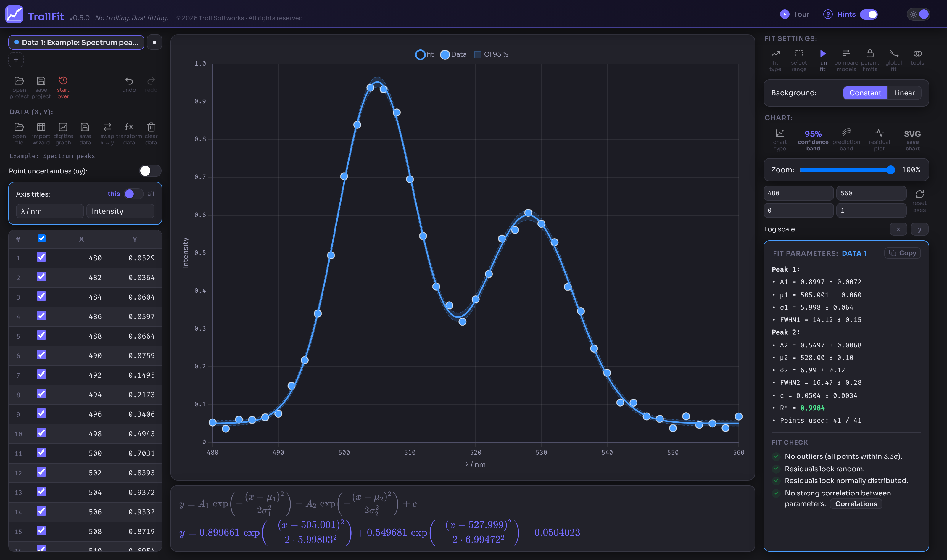Click the save project icon
The image size is (947, 560).
[x=41, y=81]
